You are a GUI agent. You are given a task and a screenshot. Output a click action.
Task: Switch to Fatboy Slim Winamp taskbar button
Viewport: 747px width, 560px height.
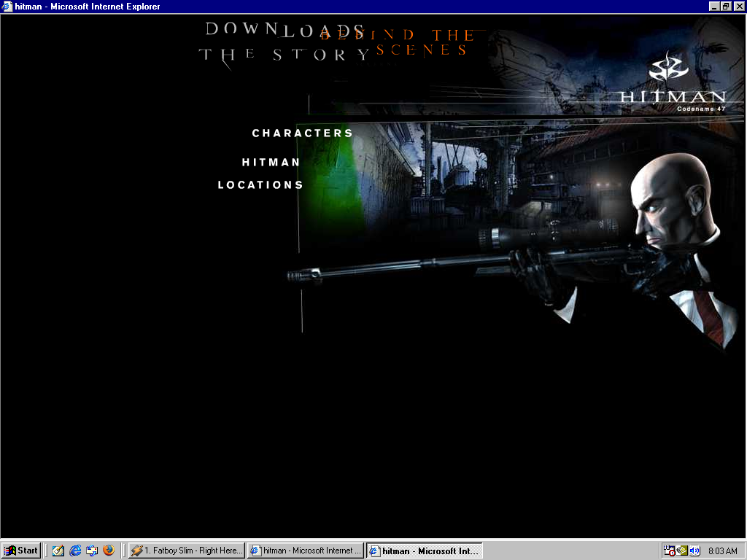[x=186, y=551]
